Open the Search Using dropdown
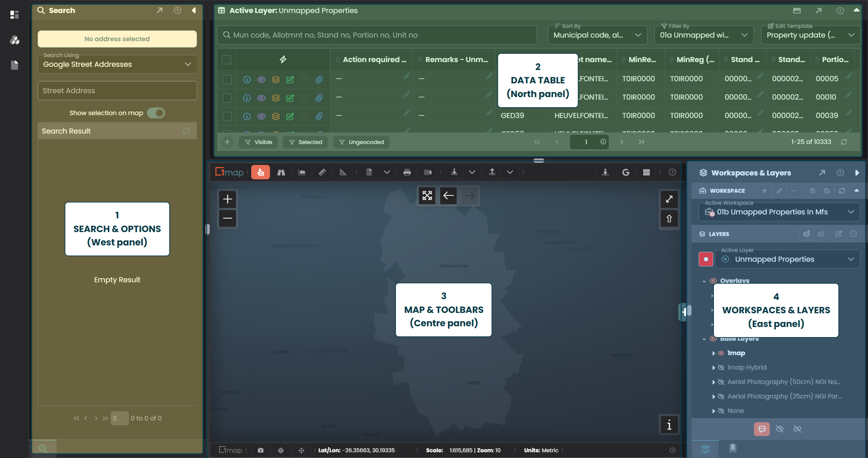Image resolution: width=868 pixels, height=458 pixels. [x=117, y=64]
